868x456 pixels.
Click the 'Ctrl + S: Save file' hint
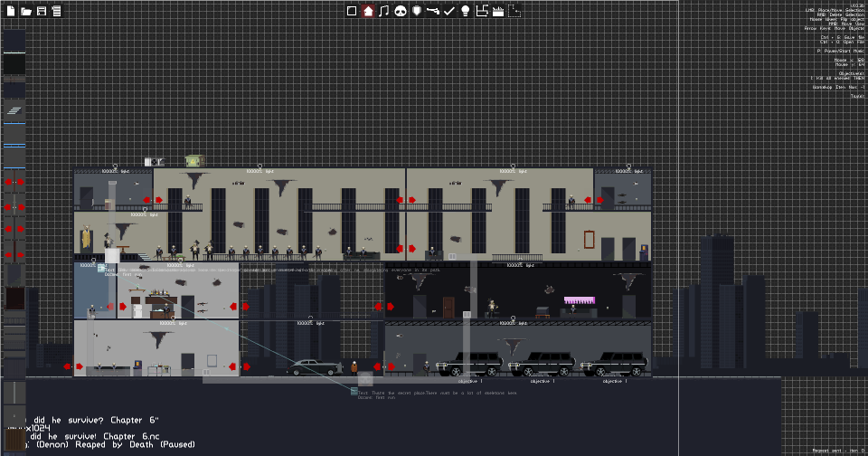(x=842, y=37)
